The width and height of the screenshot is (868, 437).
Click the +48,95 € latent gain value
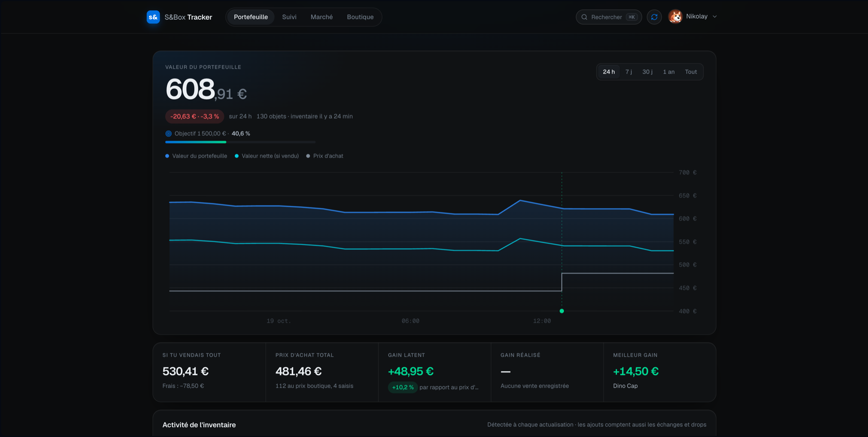tap(411, 371)
